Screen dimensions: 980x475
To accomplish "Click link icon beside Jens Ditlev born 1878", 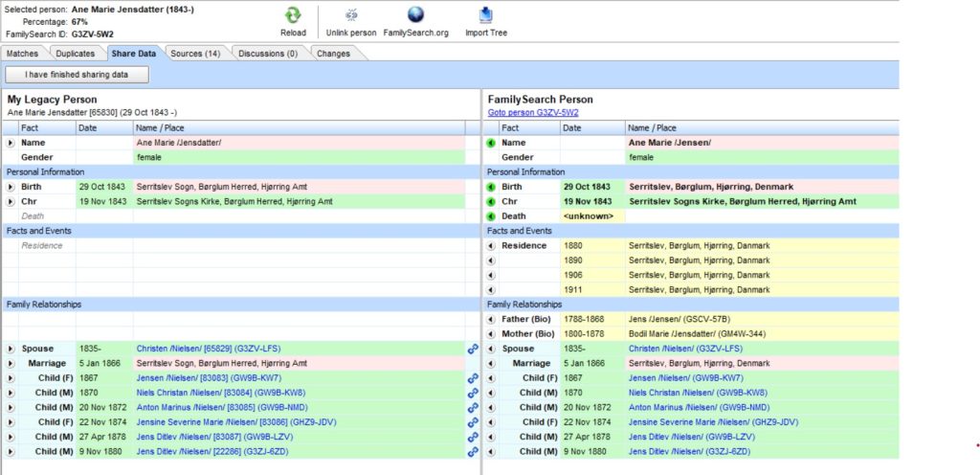I will 473,437.
